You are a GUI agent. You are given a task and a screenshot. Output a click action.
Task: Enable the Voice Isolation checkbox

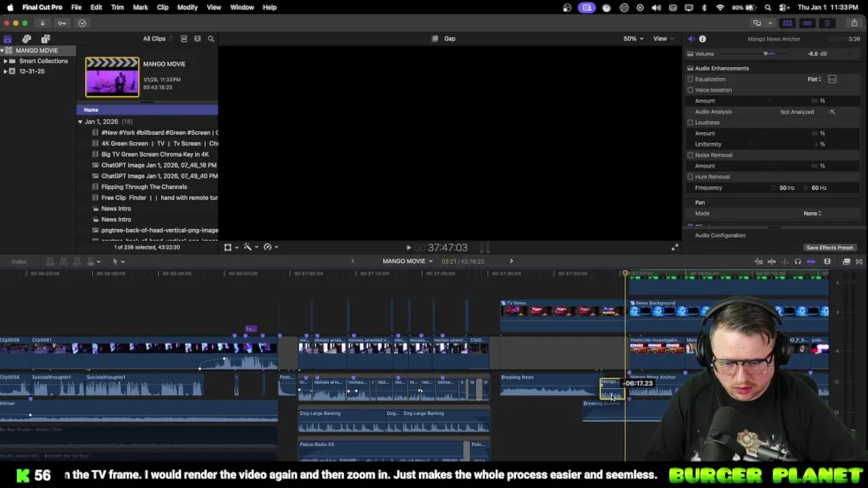point(690,90)
